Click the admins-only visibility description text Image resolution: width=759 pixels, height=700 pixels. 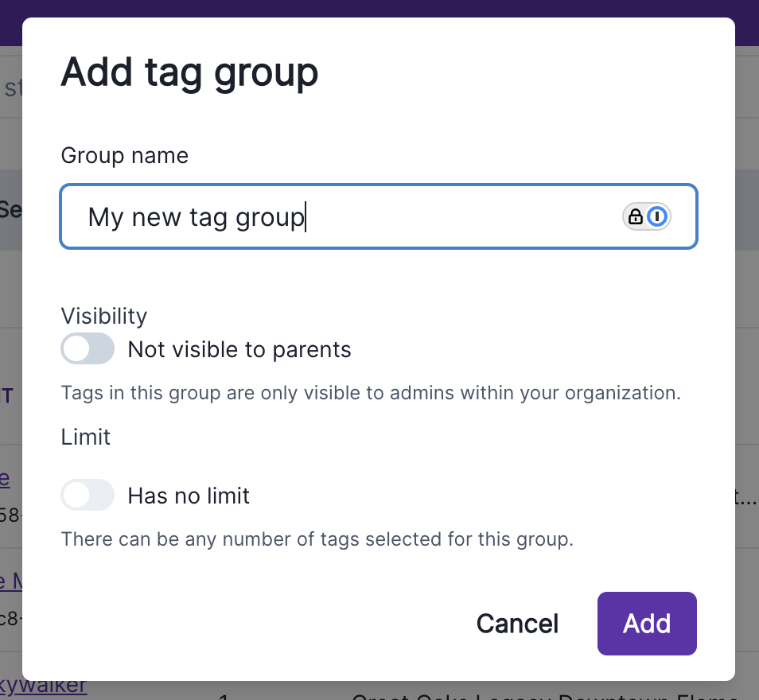click(371, 392)
